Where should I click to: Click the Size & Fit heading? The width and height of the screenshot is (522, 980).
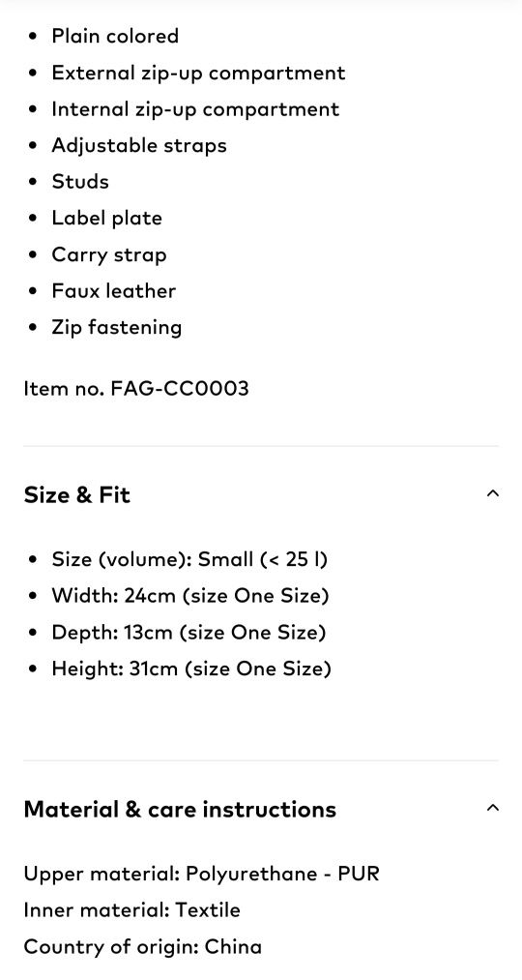click(x=76, y=495)
